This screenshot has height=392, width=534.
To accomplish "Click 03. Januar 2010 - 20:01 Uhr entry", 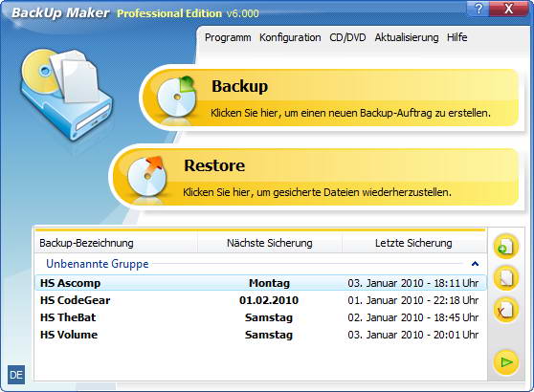I will 413,335.
